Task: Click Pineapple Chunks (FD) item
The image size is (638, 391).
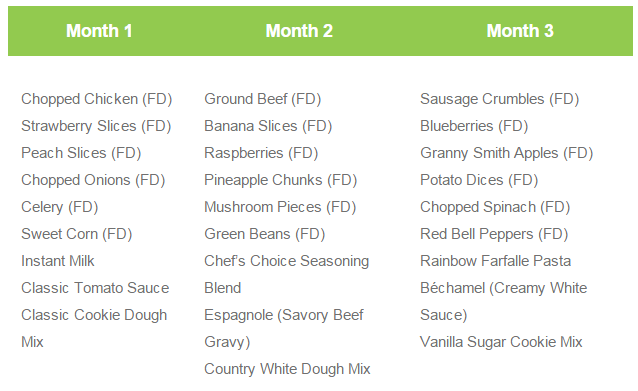Action: [281, 180]
